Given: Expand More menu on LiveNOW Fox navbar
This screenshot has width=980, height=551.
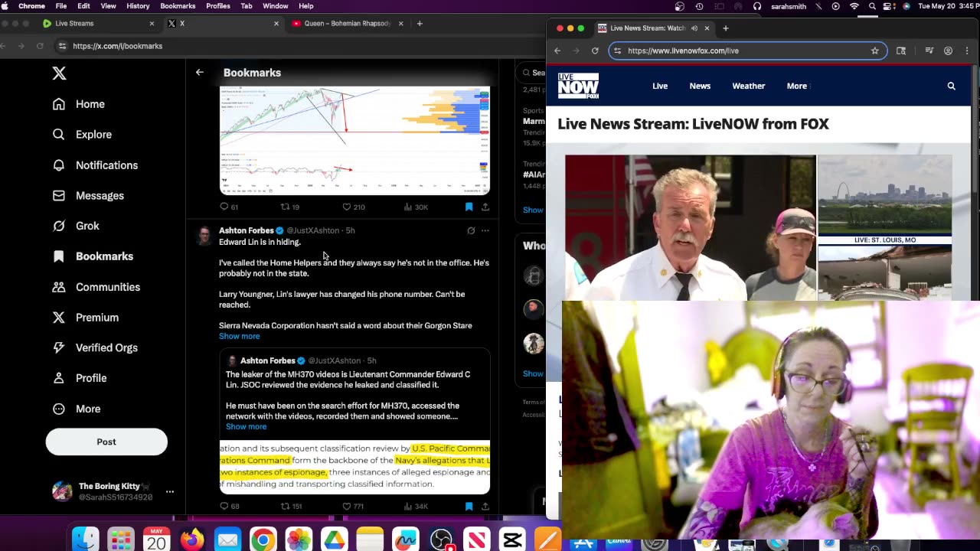Looking at the screenshot, I should (x=797, y=86).
